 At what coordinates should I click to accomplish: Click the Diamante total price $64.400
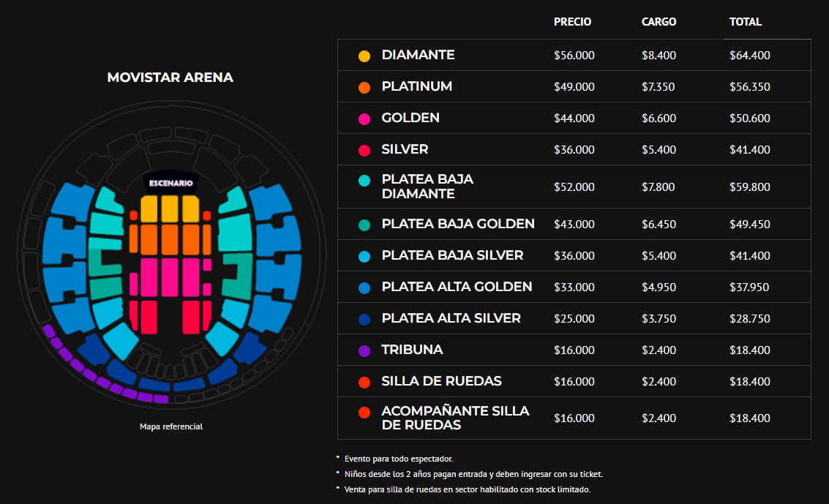coord(750,56)
